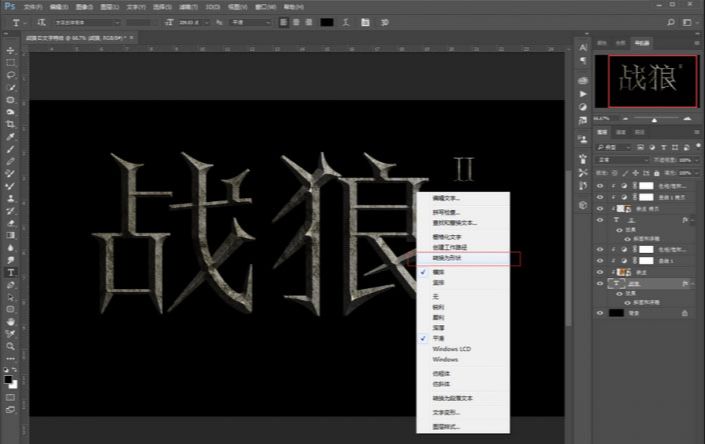This screenshot has width=705, height=444.
Task: Switch to the 通道 Channels tab
Action: tap(621, 132)
